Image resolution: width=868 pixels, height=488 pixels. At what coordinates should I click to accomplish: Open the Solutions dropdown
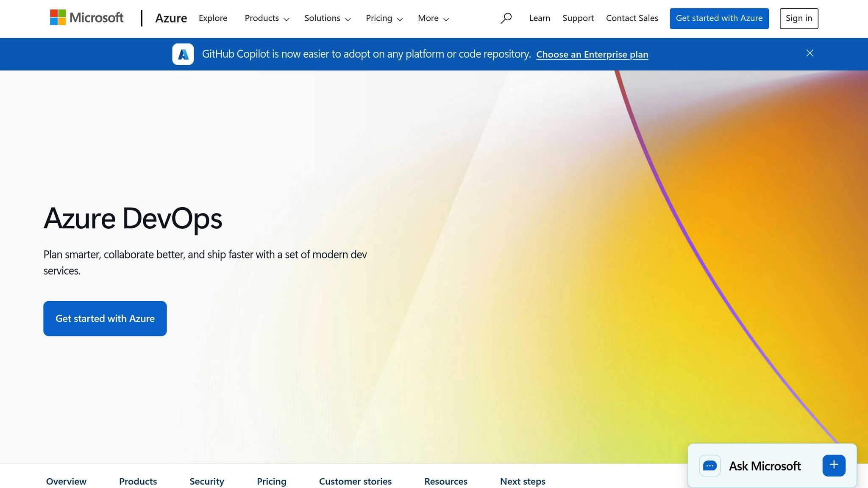327,18
